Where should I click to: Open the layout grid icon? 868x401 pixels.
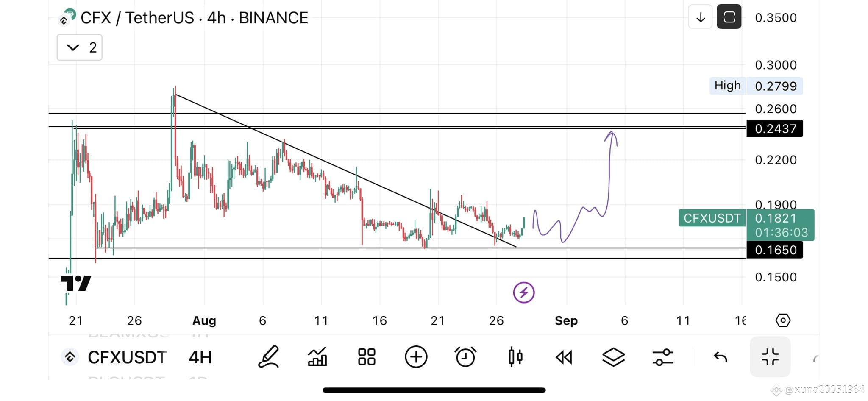(367, 357)
